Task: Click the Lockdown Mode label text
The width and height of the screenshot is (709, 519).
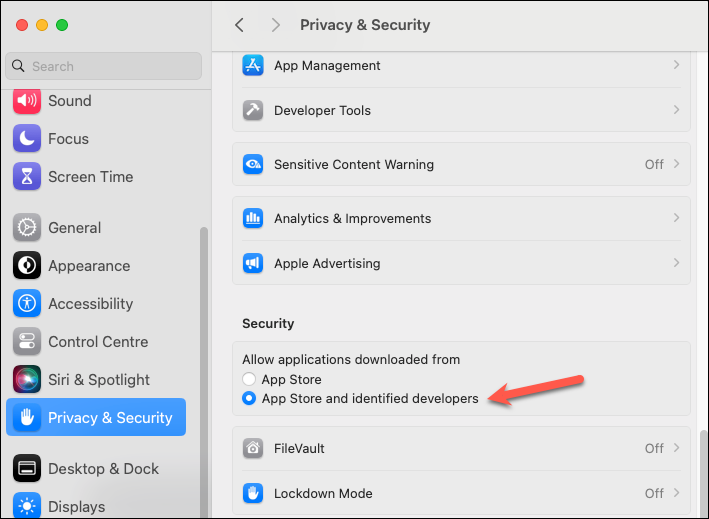Action: 323,493
